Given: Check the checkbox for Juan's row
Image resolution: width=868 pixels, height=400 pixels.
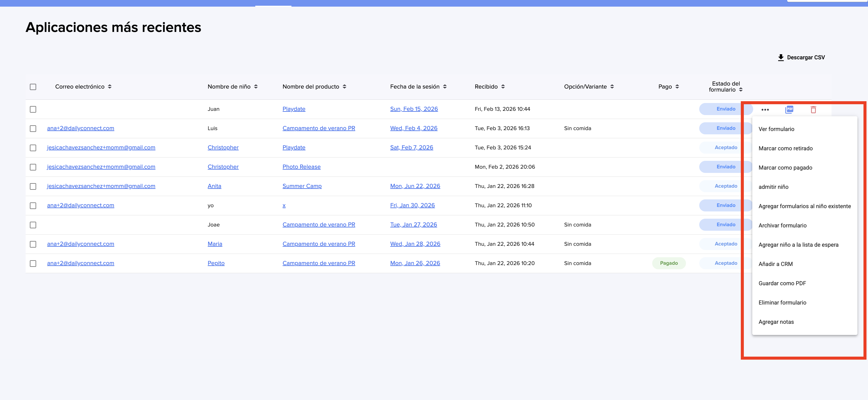Looking at the screenshot, I should click(33, 109).
